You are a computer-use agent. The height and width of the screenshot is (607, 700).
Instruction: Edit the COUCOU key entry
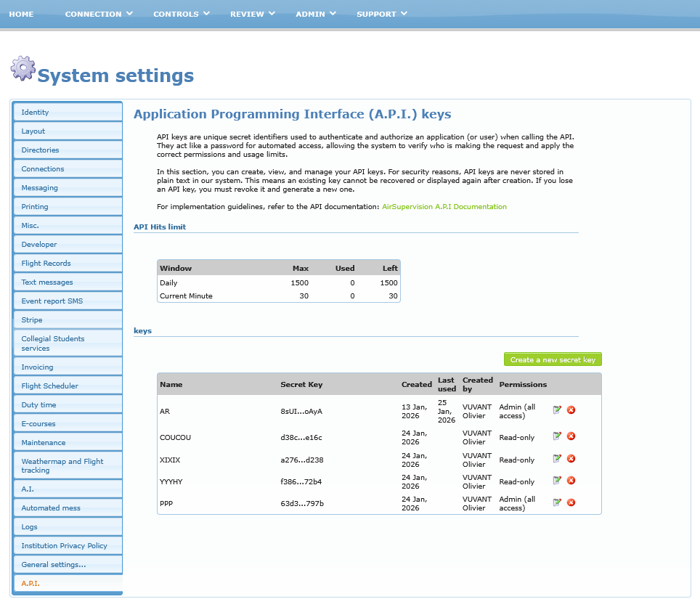point(557,436)
